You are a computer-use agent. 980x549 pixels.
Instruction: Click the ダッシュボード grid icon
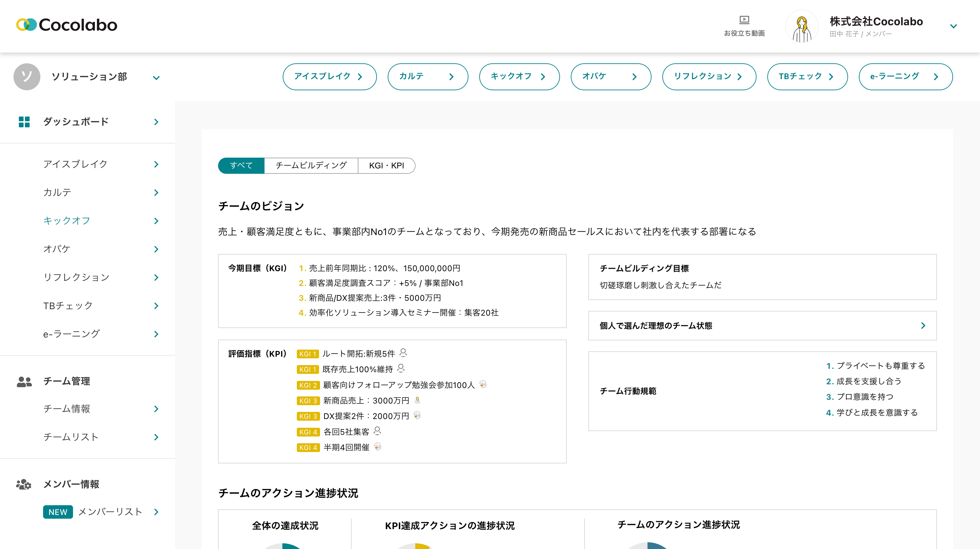tap(24, 122)
